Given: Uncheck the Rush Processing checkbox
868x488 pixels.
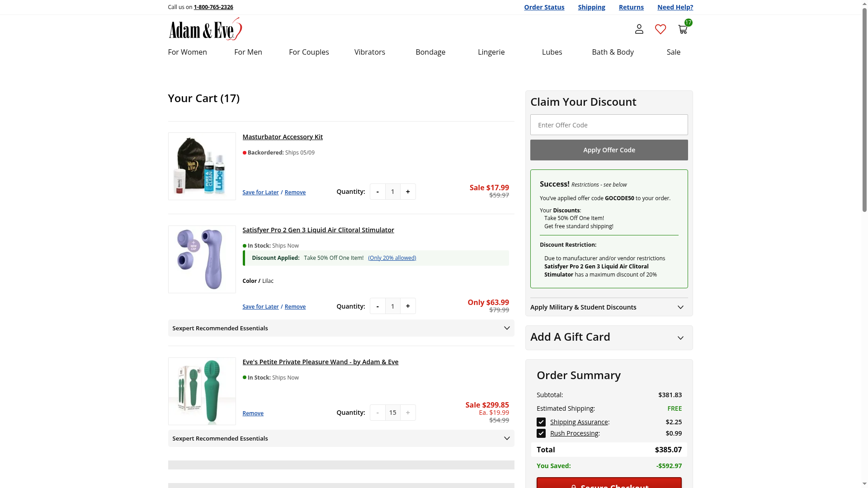Looking at the screenshot, I should point(541,433).
